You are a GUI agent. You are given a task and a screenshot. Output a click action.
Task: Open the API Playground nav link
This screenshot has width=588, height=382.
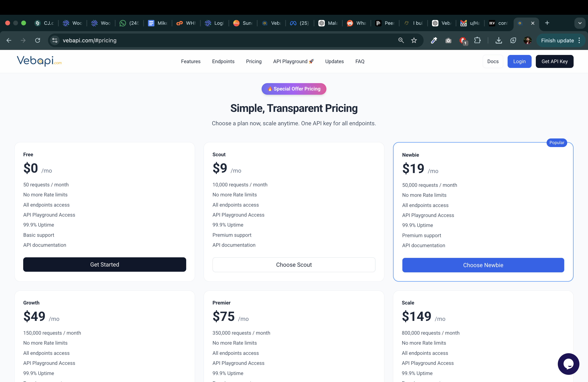tap(293, 62)
